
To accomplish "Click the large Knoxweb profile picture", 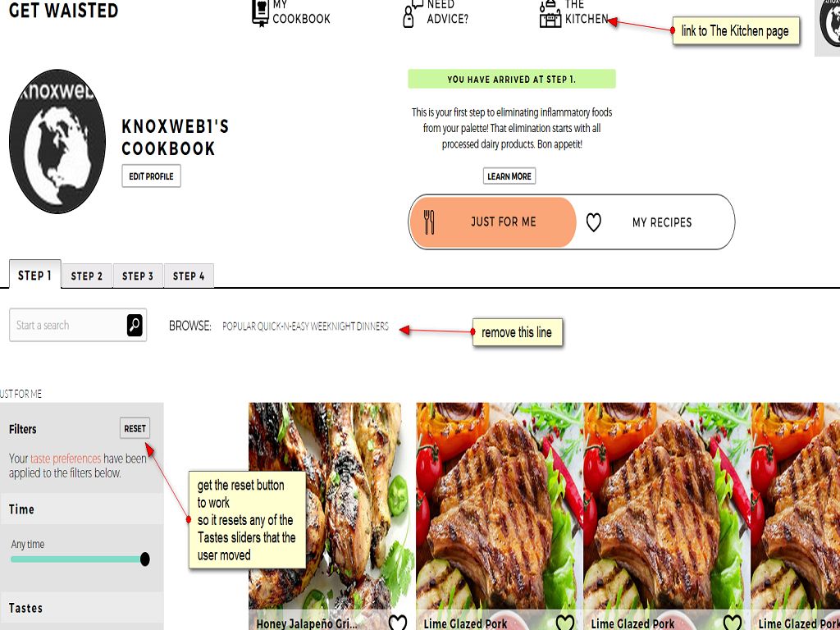I will tap(57, 141).
